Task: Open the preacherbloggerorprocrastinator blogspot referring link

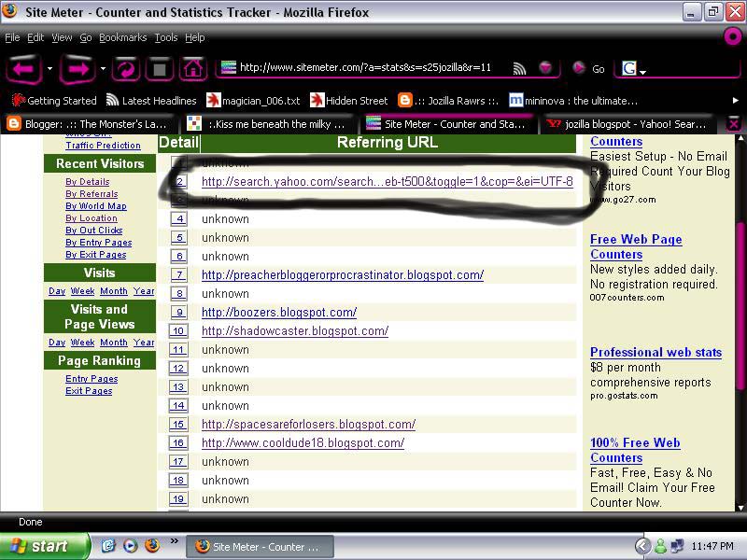Action: (343, 275)
